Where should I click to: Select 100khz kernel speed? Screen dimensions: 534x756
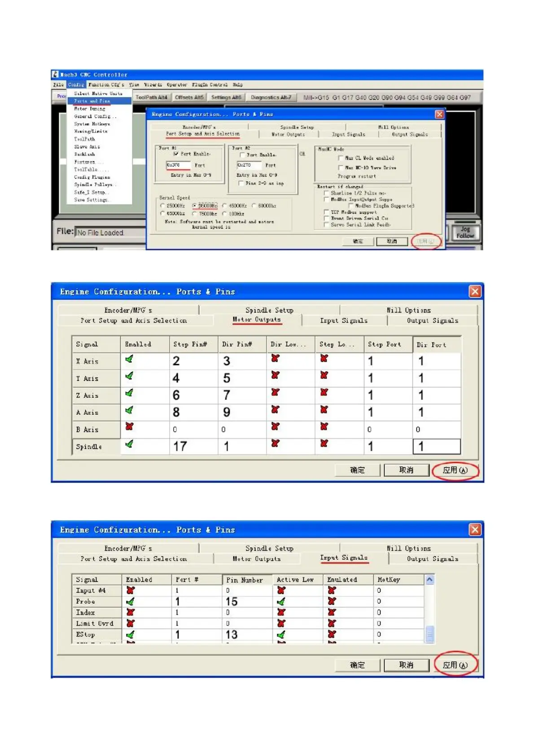pyautogui.click(x=224, y=214)
